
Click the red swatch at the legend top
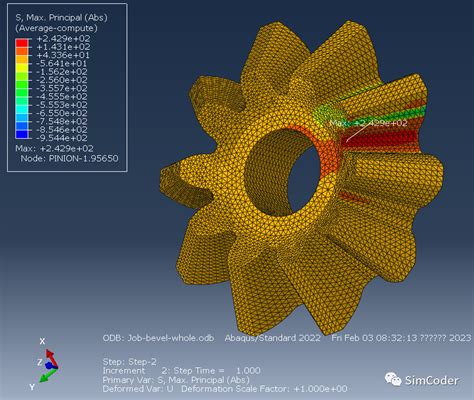(22, 43)
